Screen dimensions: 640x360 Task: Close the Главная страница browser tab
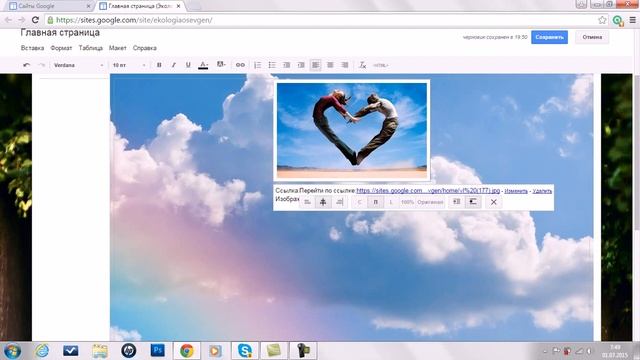coord(178,6)
